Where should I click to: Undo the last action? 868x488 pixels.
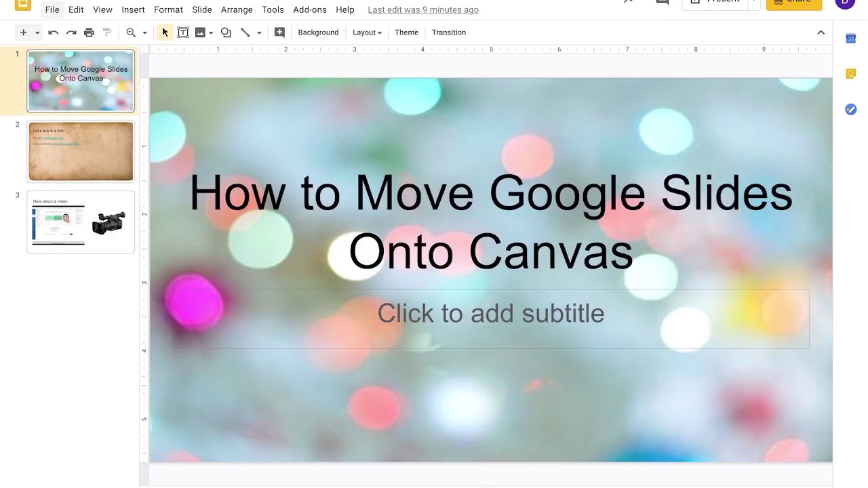(x=53, y=33)
